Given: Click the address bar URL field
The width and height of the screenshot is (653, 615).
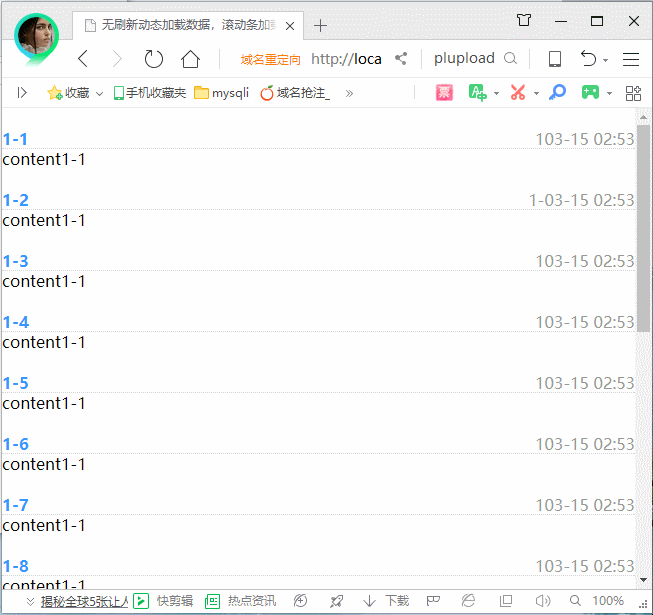Looking at the screenshot, I should point(346,59).
